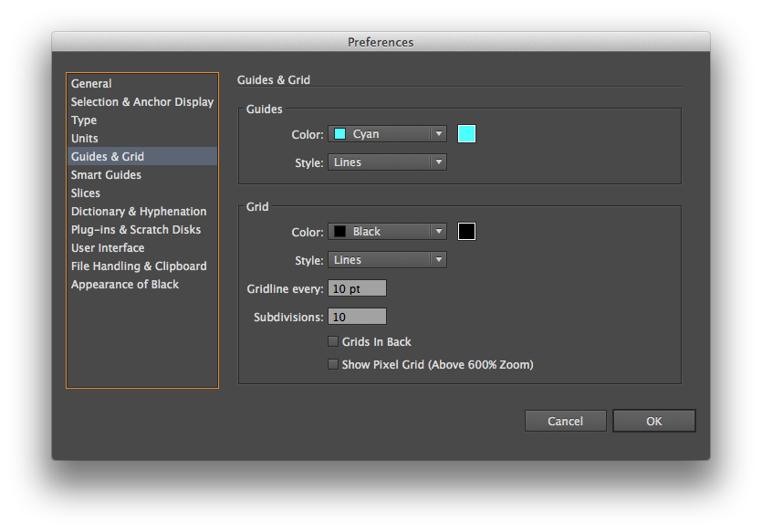Viewport: 762px width, 532px height.
Task: Click the Cancel button
Action: (x=565, y=421)
